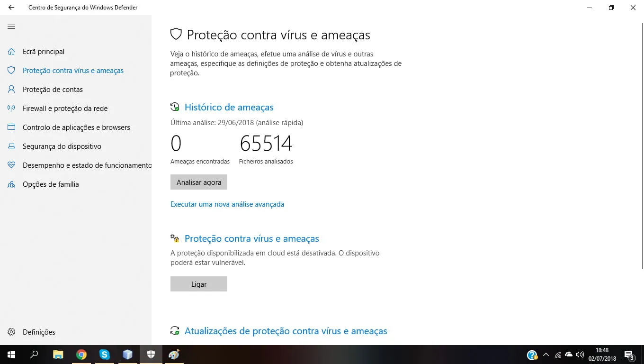Image resolution: width=644 pixels, height=364 pixels.
Task: Open the Windows Start menu
Action: point(11,355)
